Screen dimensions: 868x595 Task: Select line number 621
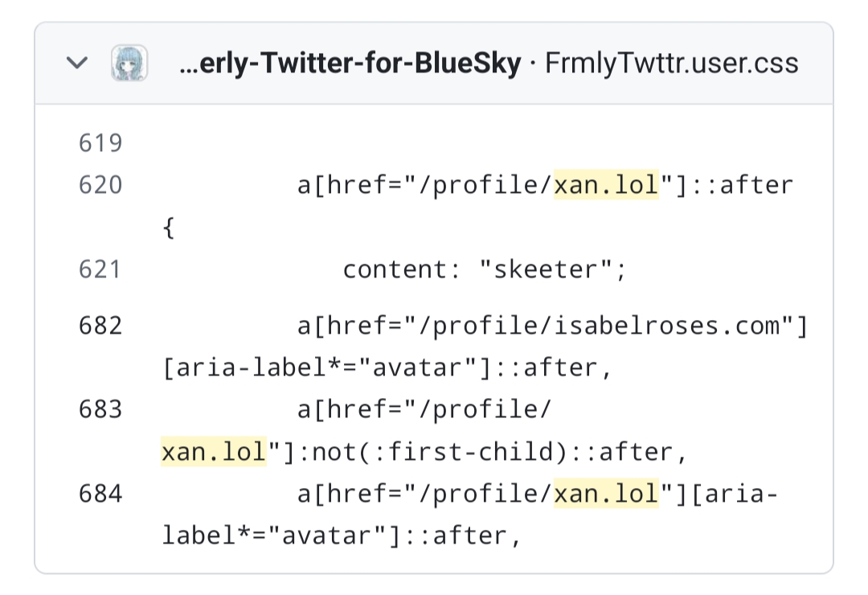click(x=100, y=269)
